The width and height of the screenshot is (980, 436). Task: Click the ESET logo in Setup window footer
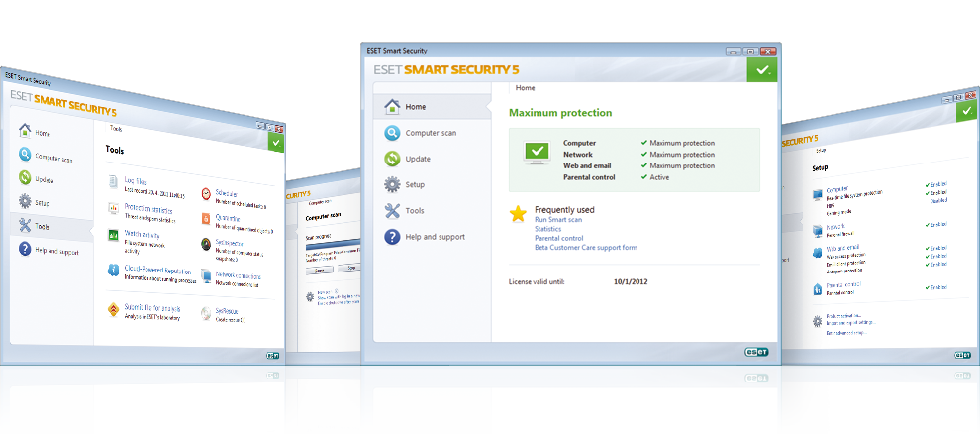963,354
